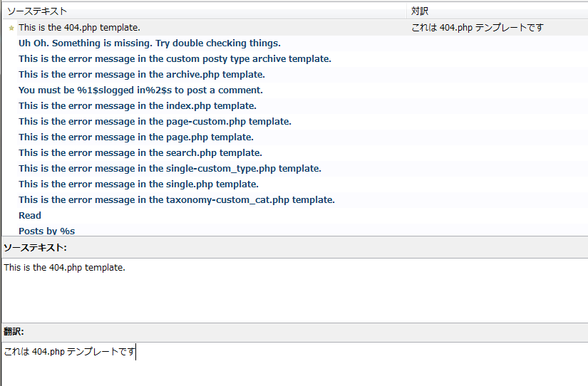Select the 'You must be logged in' string

point(140,90)
